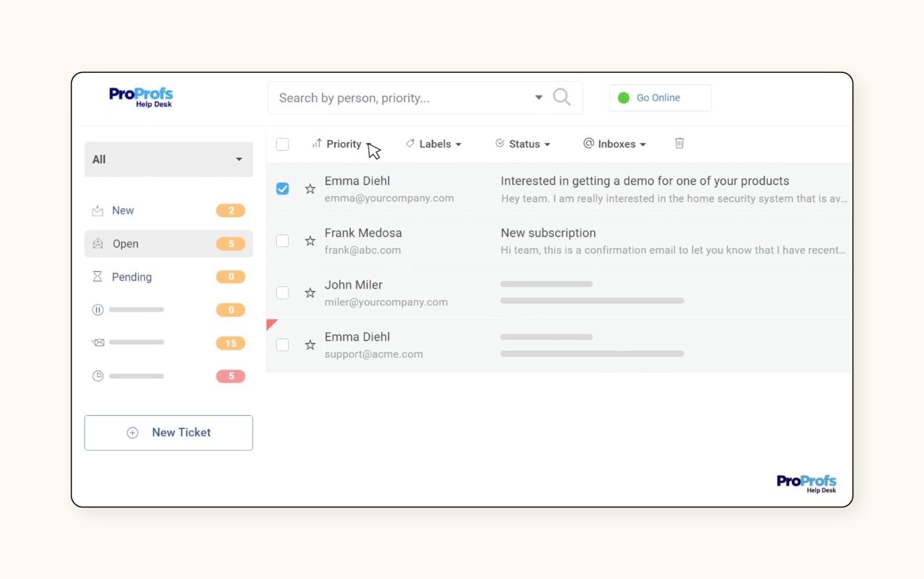Image resolution: width=924 pixels, height=579 pixels.
Task: Select the Pending tickets folder
Action: (168, 277)
